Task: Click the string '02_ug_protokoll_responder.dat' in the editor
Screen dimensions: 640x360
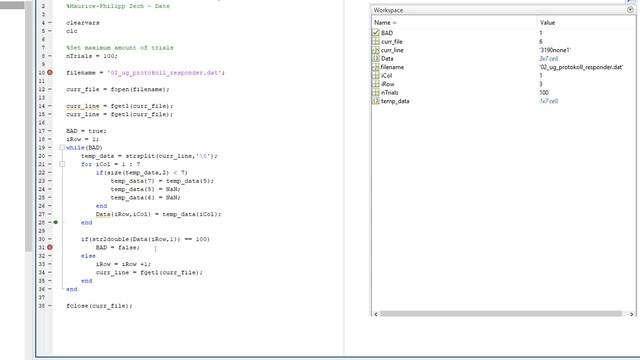Action: 164,73
